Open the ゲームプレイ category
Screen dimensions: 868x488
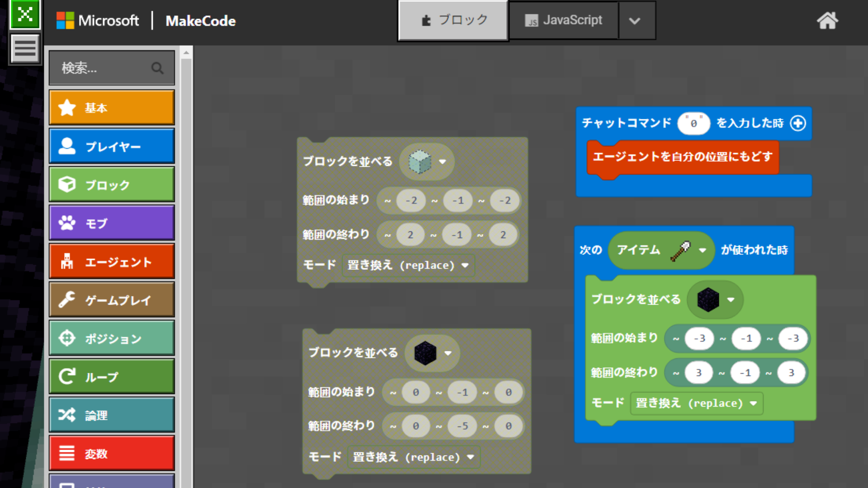click(112, 300)
